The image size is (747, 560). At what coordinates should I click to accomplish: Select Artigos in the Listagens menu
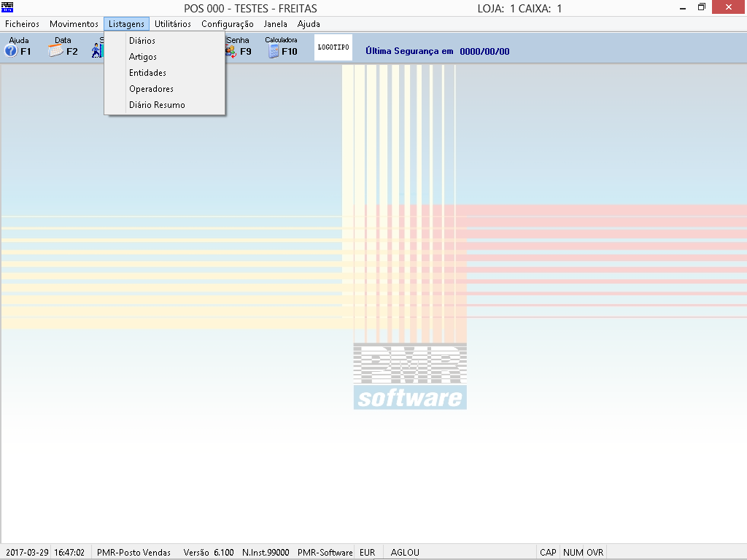point(143,57)
